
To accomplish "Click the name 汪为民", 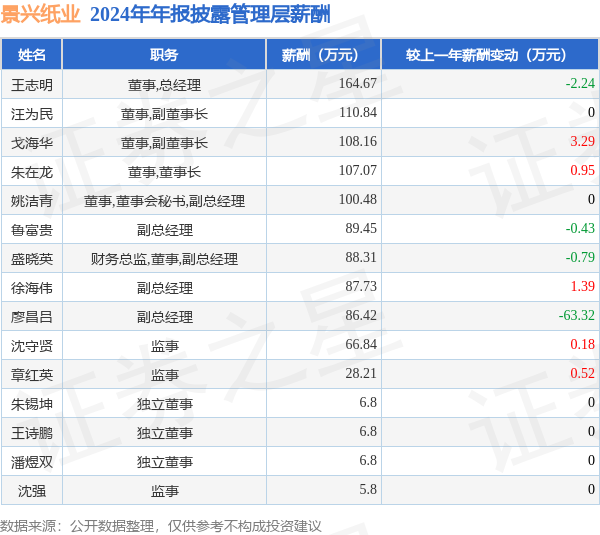I will [x=32, y=114].
